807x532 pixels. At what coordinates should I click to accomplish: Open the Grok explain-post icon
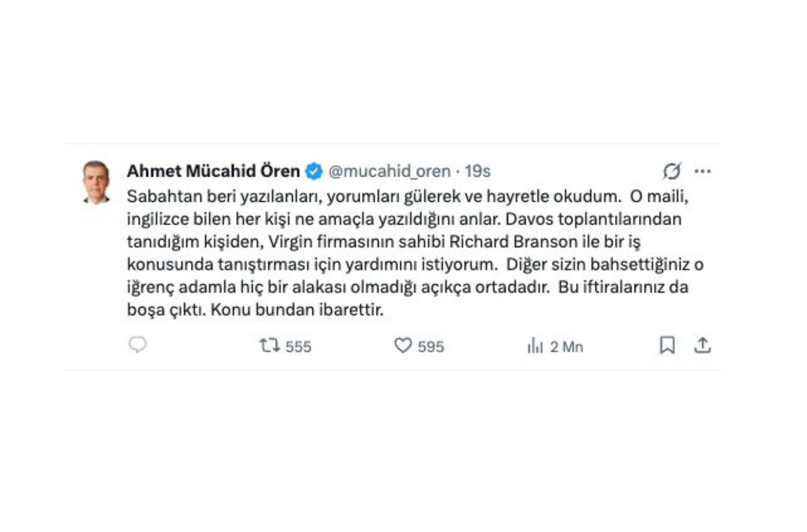coord(671,172)
